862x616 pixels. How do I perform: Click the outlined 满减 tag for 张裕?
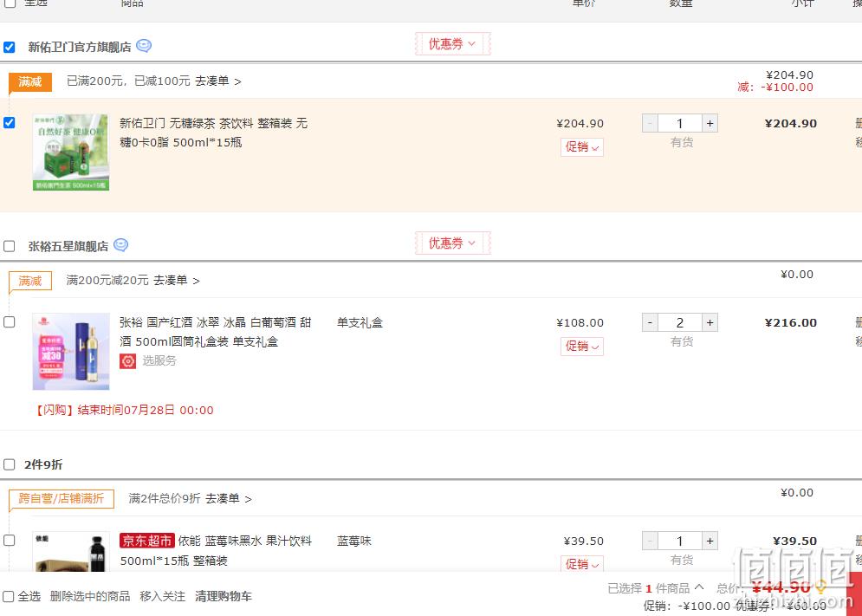coord(30,281)
